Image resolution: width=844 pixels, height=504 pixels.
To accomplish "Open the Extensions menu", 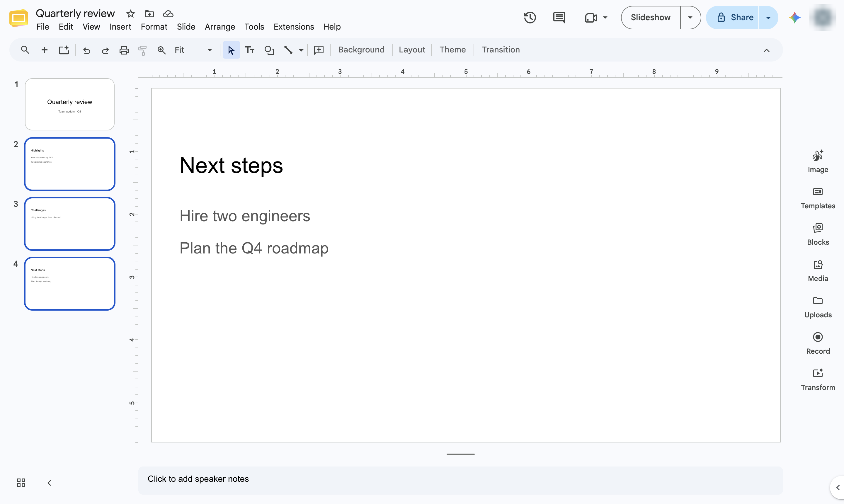I will 294,27.
